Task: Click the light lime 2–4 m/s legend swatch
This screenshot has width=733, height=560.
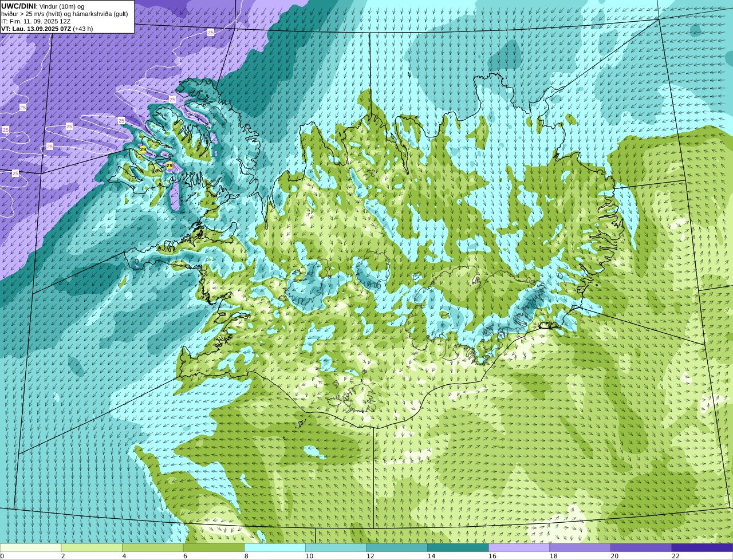Action: [92, 547]
